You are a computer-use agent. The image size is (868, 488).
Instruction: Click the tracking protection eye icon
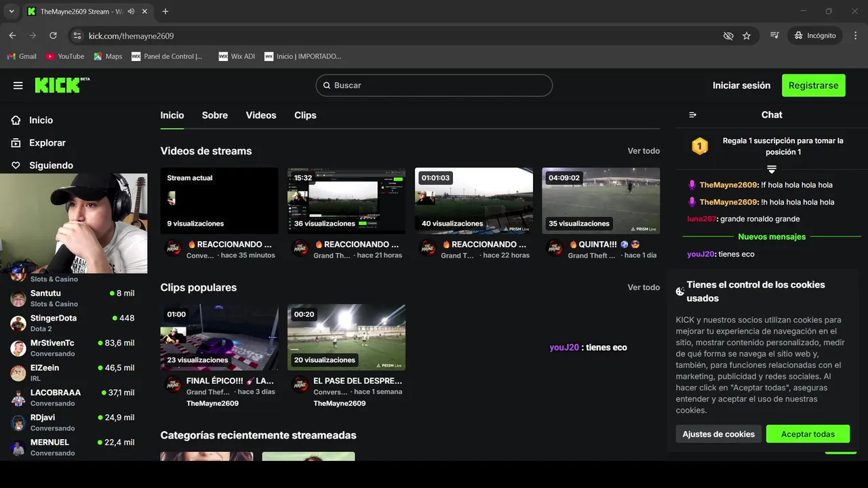coord(728,36)
